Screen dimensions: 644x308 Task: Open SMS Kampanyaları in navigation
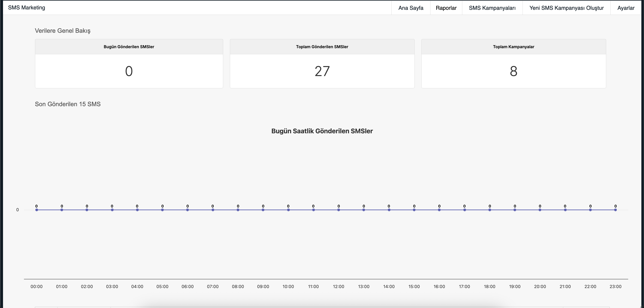tap(492, 8)
